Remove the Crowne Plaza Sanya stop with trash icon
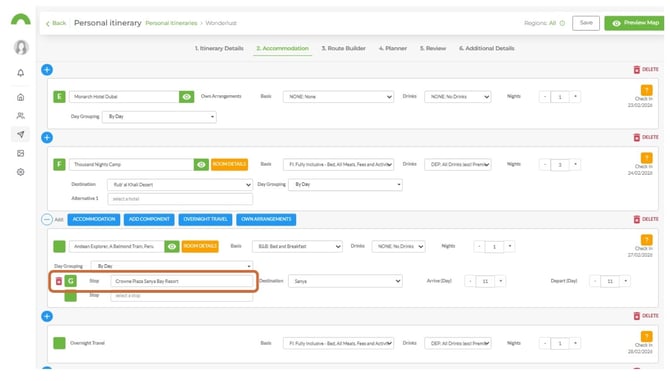 [59, 281]
